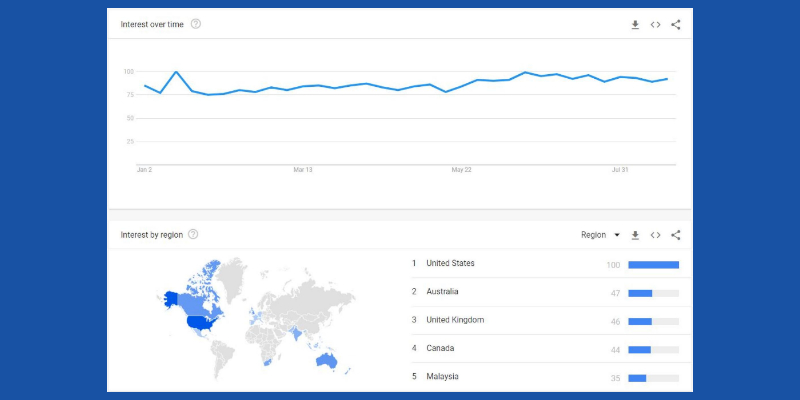This screenshot has height=400, width=800.
Task: Share the Interest over time chart
Action: tap(676, 24)
